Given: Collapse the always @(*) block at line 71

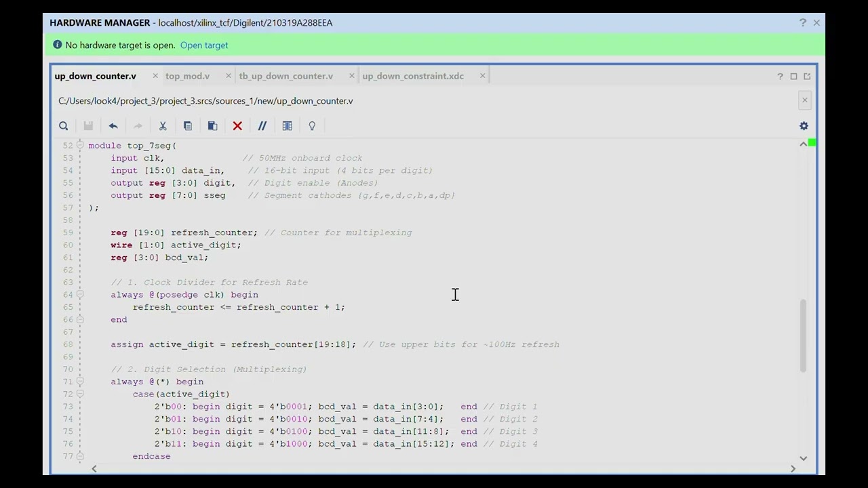Looking at the screenshot, I should 80,382.
